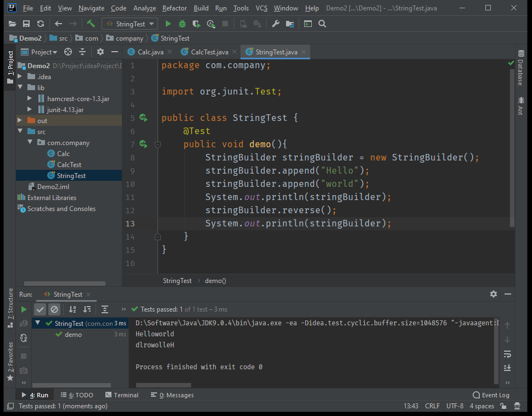
Task: Open Project panel gear options
Action: pyautogui.click(x=100, y=52)
